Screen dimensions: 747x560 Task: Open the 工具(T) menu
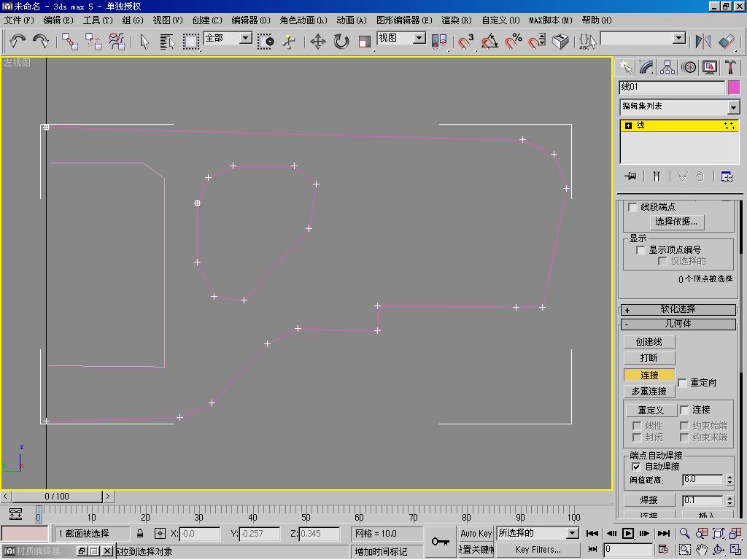tap(98, 20)
